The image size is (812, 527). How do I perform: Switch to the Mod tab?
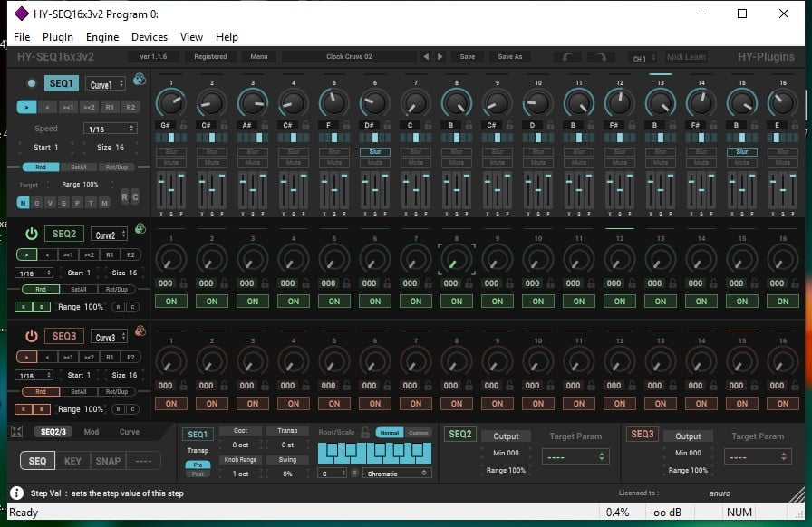pyautogui.click(x=92, y=432)
